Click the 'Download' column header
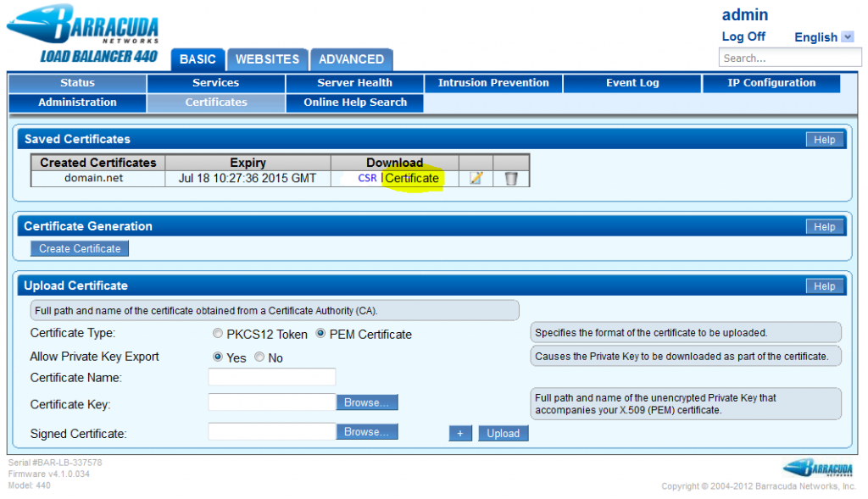 coord(395,163)
